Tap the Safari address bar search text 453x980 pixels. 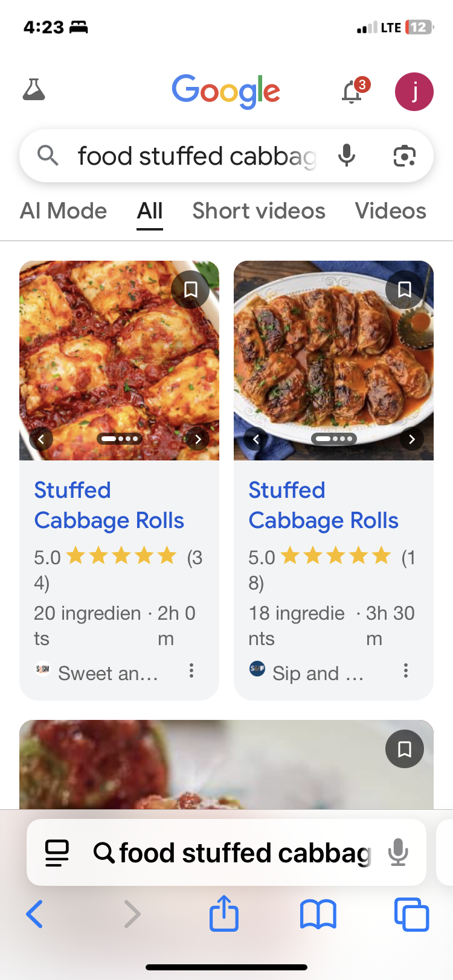point(245,853)
